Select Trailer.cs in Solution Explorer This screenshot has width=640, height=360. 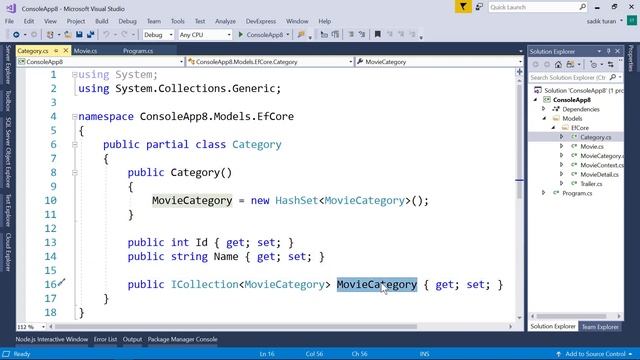coord(591,184)
